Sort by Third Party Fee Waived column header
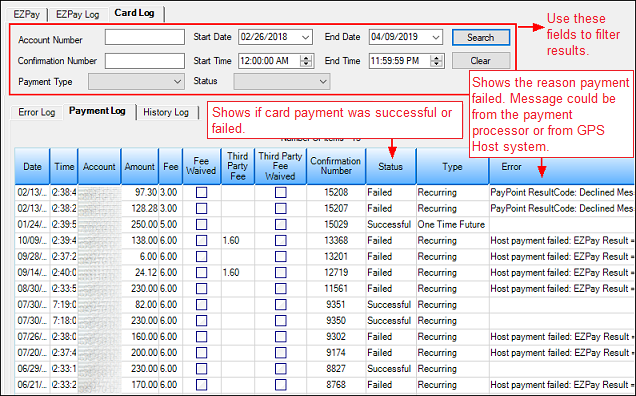 point(280,166)
